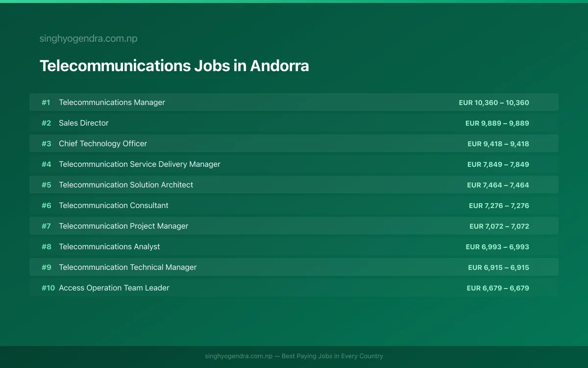This screenshot has width=588, height=368.
Task: Select the Chief Technology Officer job title
Action: pyautogui.click(x=103, y=144)
